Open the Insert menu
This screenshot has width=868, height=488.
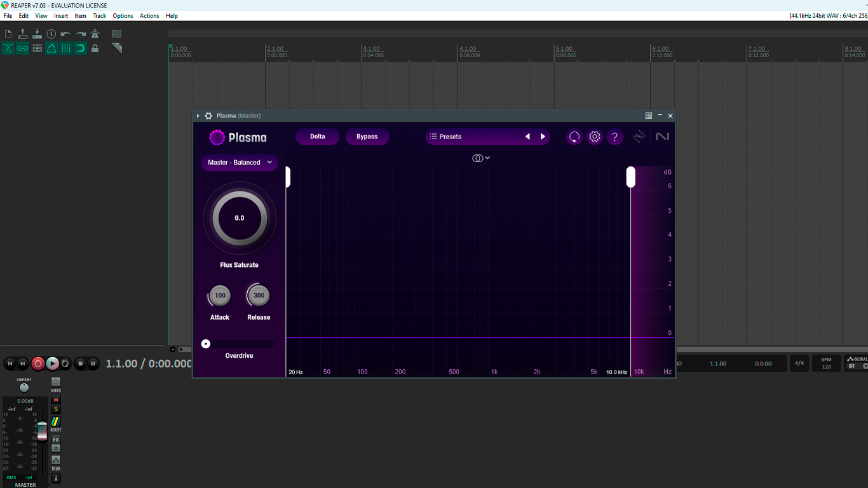(x=61, y=16)
